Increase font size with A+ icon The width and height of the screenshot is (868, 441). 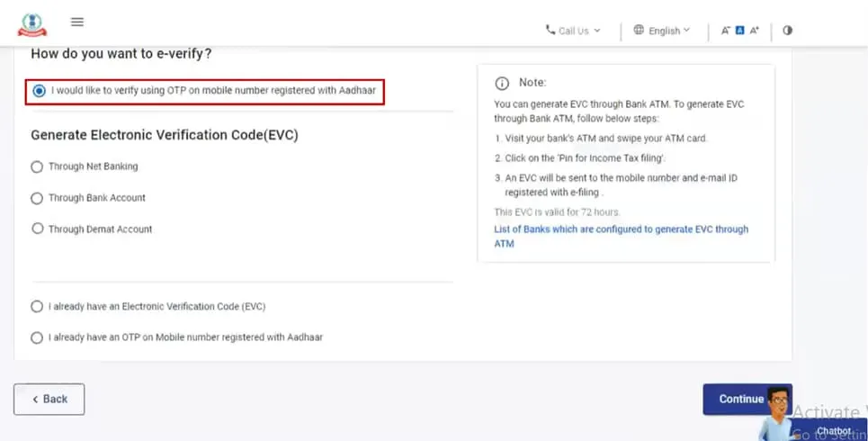[754, 31]
